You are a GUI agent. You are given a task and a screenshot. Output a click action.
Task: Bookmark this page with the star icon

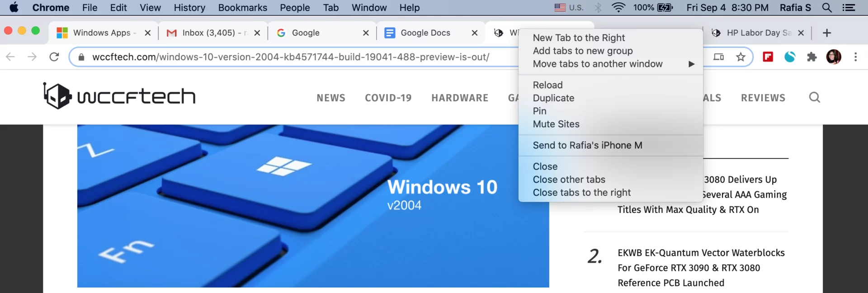tap(741, 57)
